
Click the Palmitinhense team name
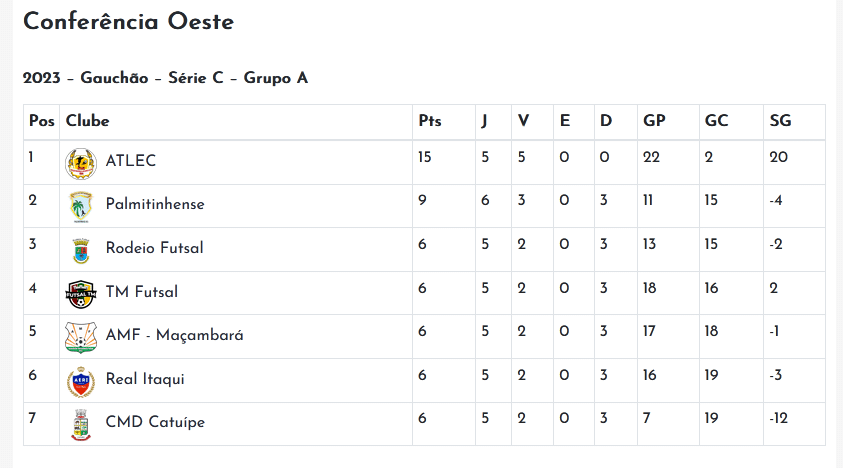(x=155, y=204)
